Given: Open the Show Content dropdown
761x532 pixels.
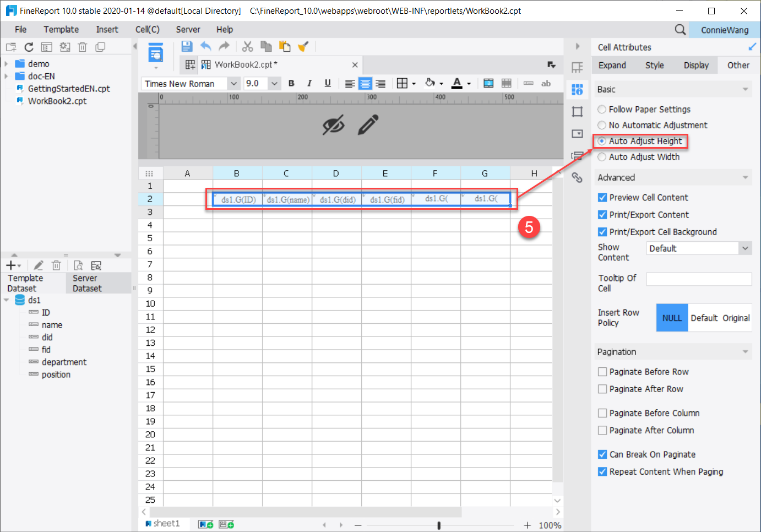Looking at the screenshot, I should tap(745, 248).
